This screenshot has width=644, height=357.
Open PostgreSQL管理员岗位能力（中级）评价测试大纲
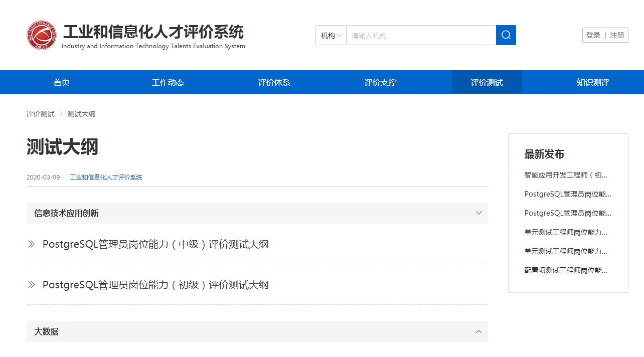[155, 244]
